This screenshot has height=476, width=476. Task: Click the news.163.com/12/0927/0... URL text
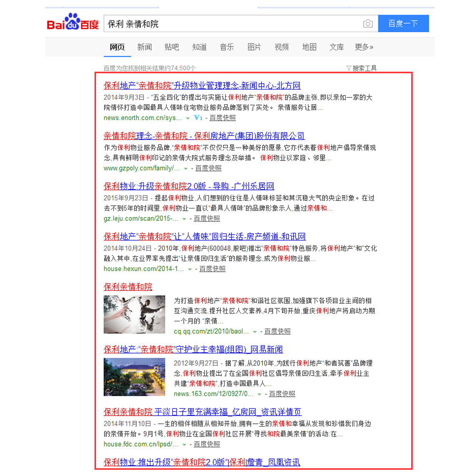(x=214, y=394)
